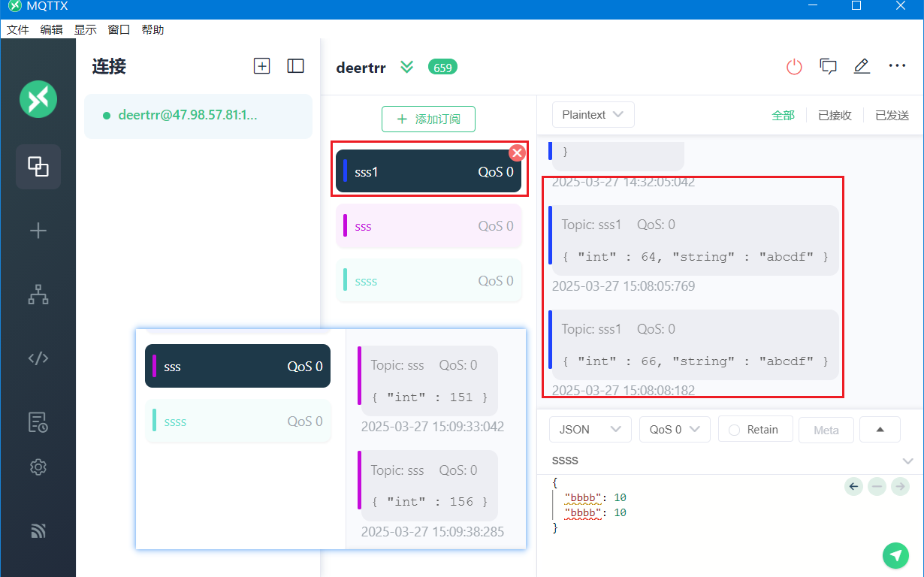The image size is (924, 577).
Task: Open new window chat icon
Action: coord(829,66)
